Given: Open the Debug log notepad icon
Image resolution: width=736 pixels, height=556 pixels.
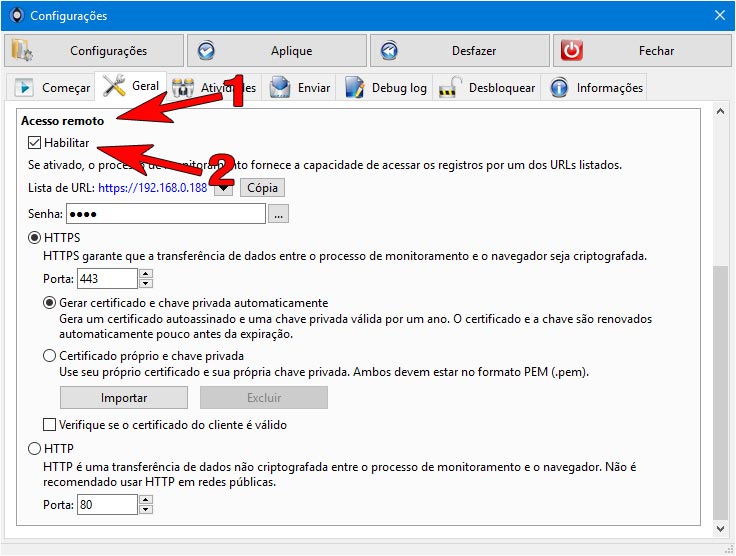Looking at the screenshot, I should [355, 87].
